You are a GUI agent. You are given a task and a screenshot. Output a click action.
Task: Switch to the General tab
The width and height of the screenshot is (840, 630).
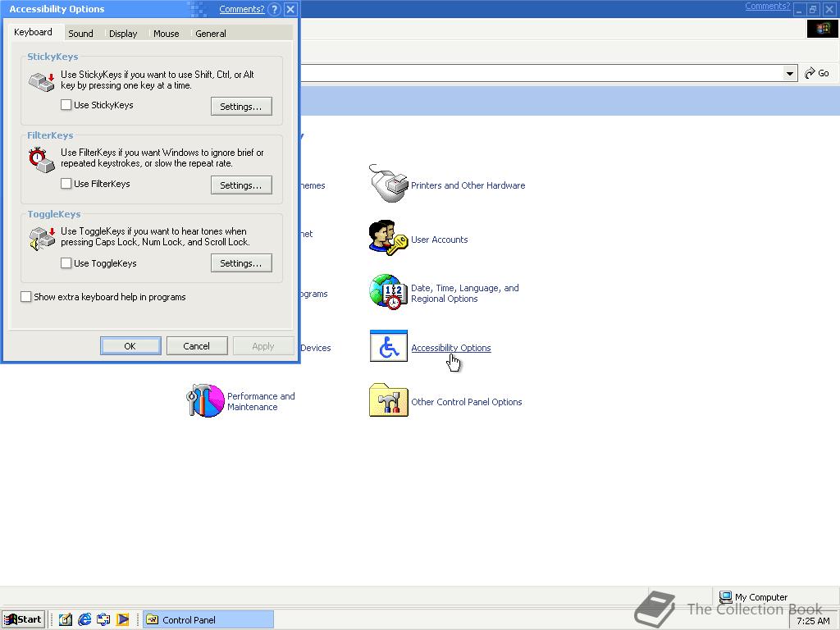click(211, 33)
